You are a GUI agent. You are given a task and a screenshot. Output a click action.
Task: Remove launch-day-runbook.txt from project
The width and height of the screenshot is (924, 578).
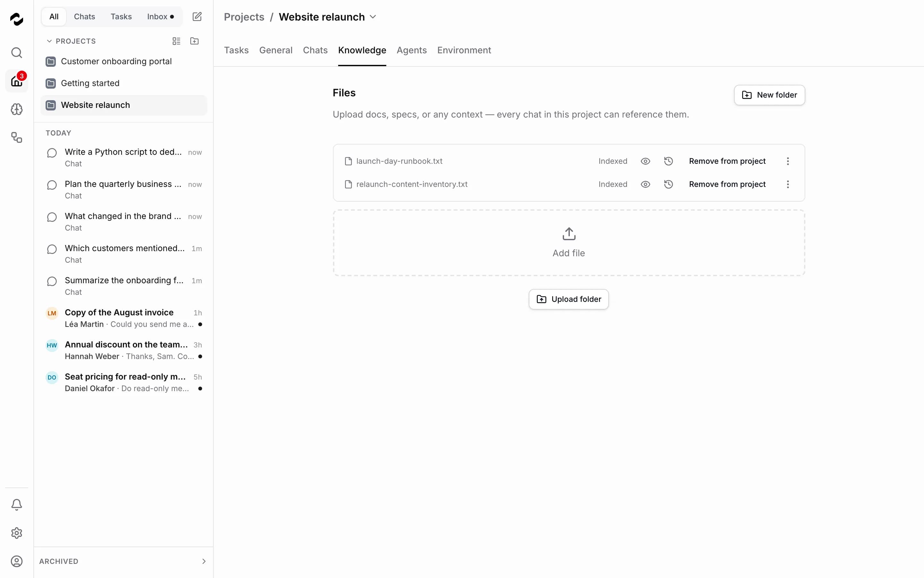(x=727, y=161)
